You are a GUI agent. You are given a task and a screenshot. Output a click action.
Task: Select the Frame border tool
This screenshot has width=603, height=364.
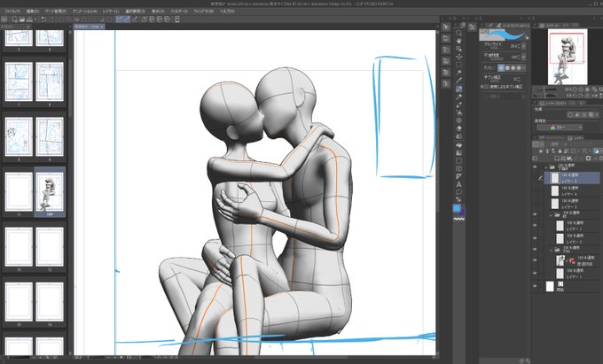pos(458,168)
